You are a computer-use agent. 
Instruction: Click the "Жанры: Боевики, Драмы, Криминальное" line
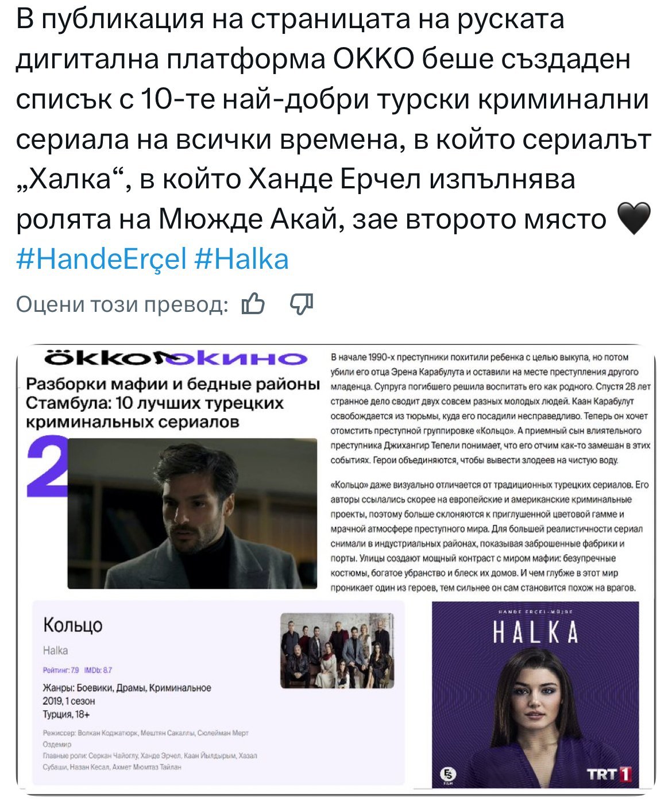click(x=127, y=687)
